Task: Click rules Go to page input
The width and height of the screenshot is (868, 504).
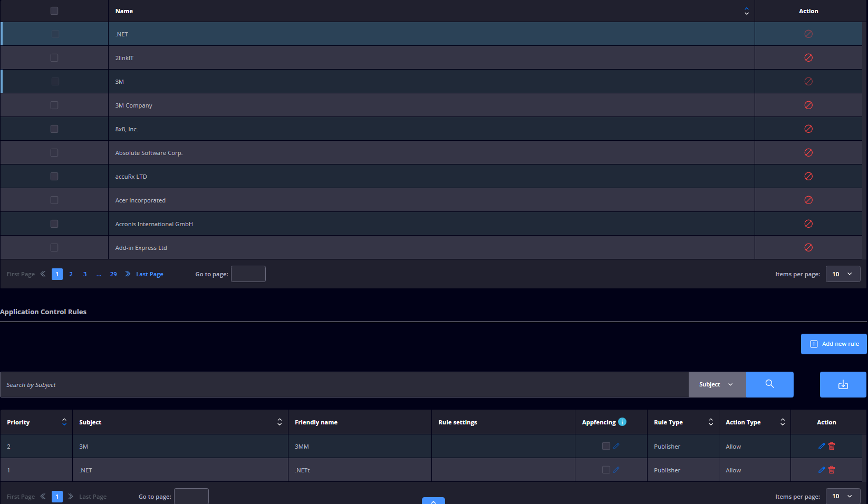Action: tap(191, 496)
